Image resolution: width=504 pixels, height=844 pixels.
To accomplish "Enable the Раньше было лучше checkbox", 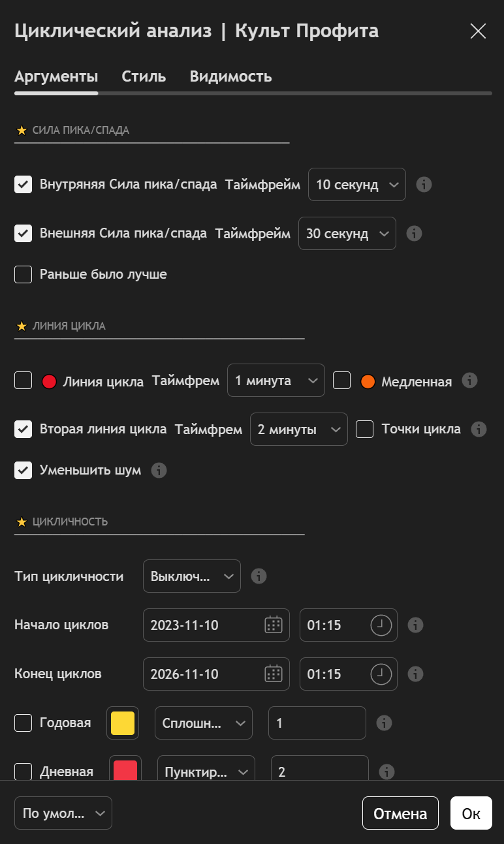I will coord(24,274).
